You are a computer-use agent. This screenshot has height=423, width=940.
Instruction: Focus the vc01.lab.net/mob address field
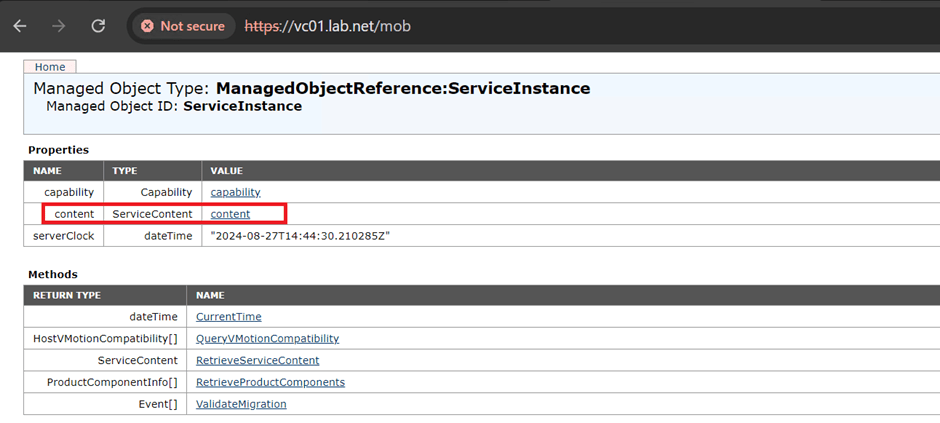(x=328, y=26)
